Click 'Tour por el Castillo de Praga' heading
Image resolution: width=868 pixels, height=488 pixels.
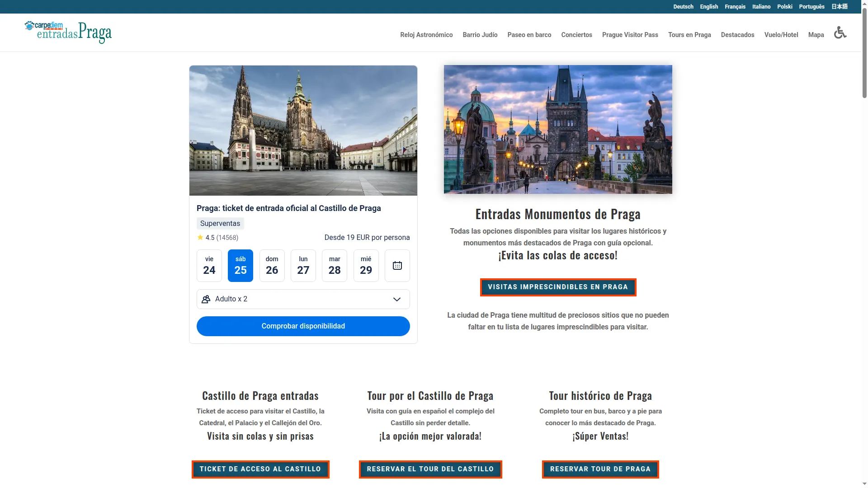coord(430,396)
